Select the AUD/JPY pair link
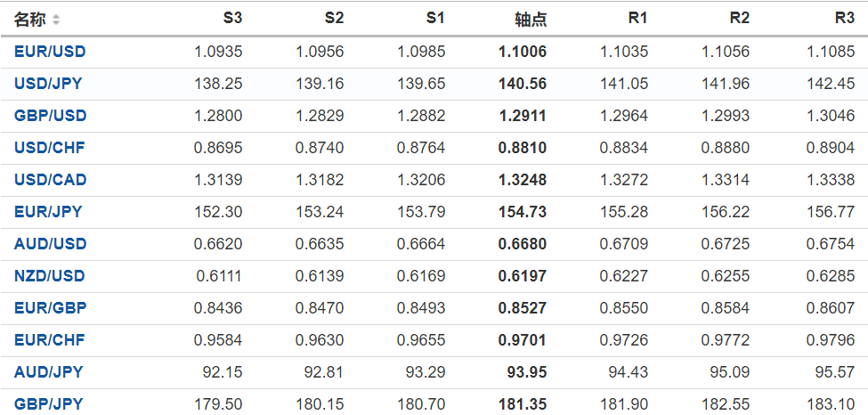Viewport: 868px width, 415px height. [x=48, y=372]
